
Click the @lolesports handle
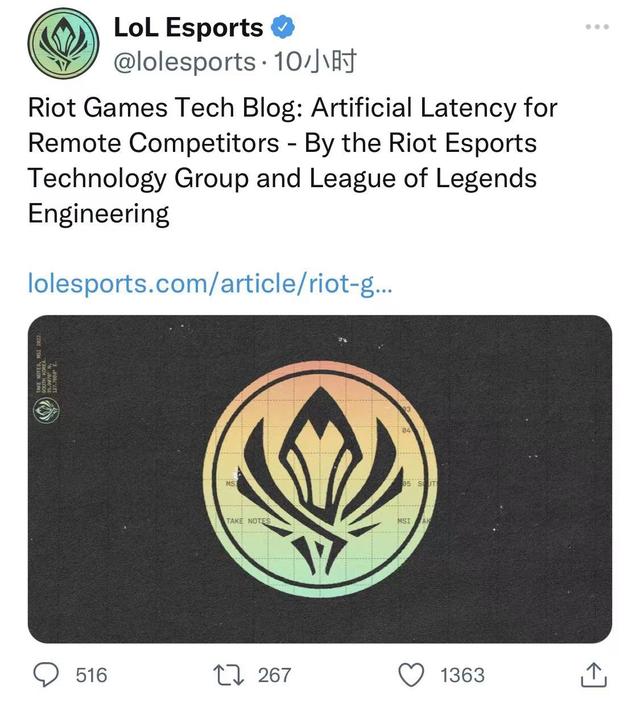[185, 61]
